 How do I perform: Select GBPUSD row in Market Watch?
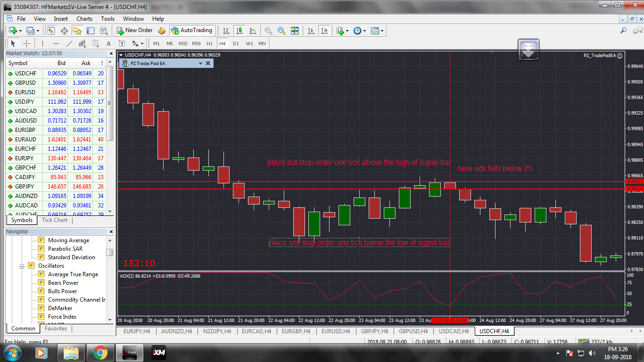tap(25, 83)
